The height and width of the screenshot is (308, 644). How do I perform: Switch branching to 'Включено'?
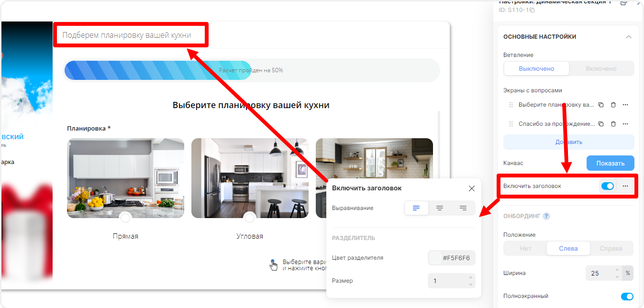[x=601, y=68]
